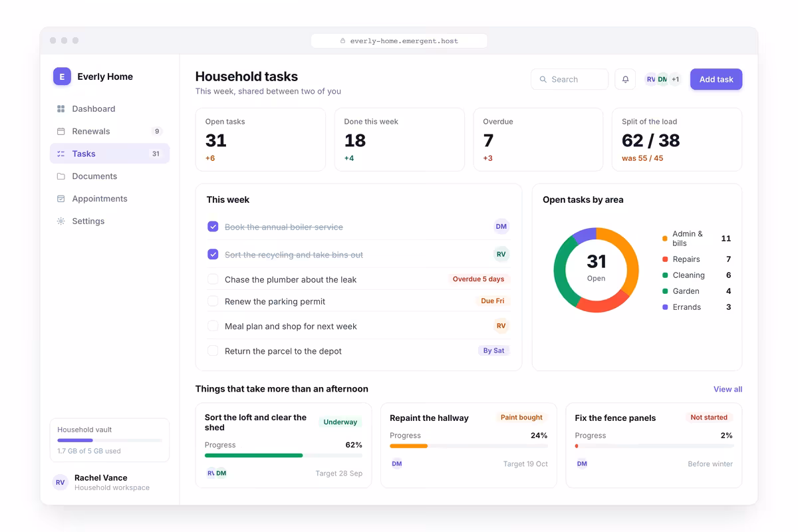Click the Renewals calendar icon in sidebar
This screenshot has height=532, width=798.
pos(61,131)
